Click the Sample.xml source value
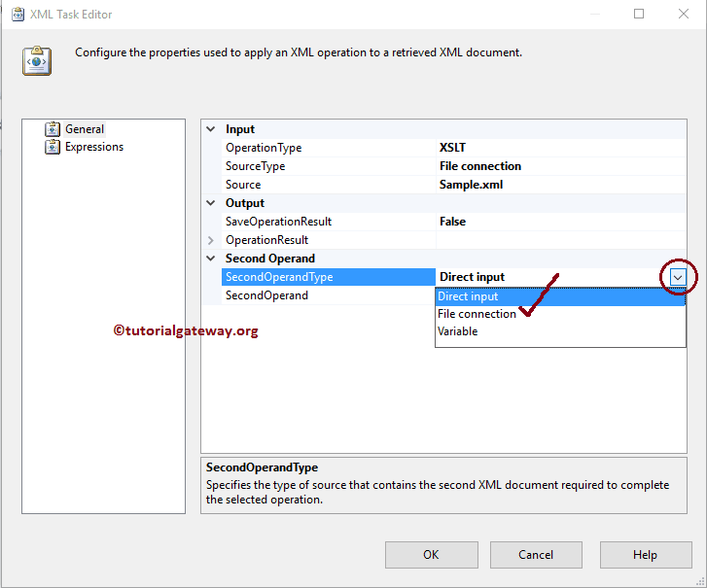Screen dimensions: 707x588 coord(472,185)
